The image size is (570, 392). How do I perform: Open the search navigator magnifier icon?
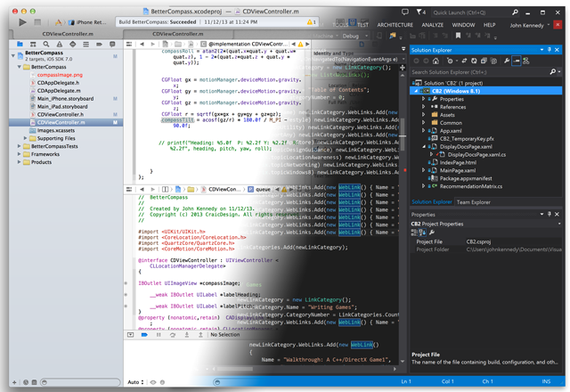click(x=47, y=43)
